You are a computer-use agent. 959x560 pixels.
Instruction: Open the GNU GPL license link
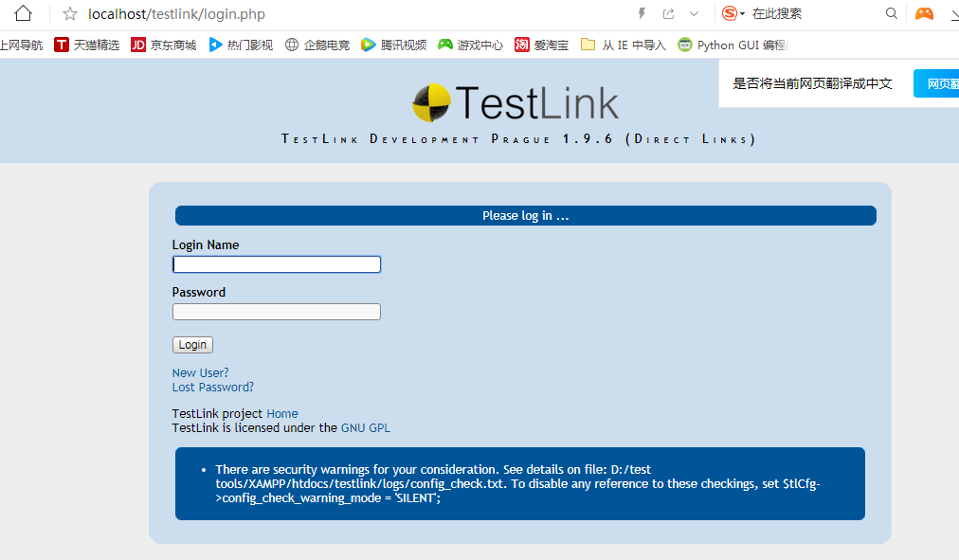click(365, 427)
